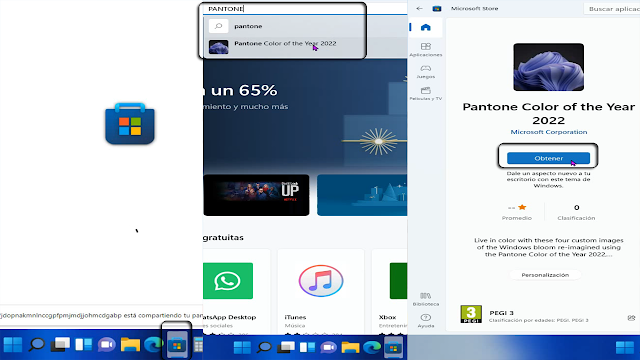Open Search in the middle taskbar
Screen dimensions: 640x360
[x=264, y=347]
